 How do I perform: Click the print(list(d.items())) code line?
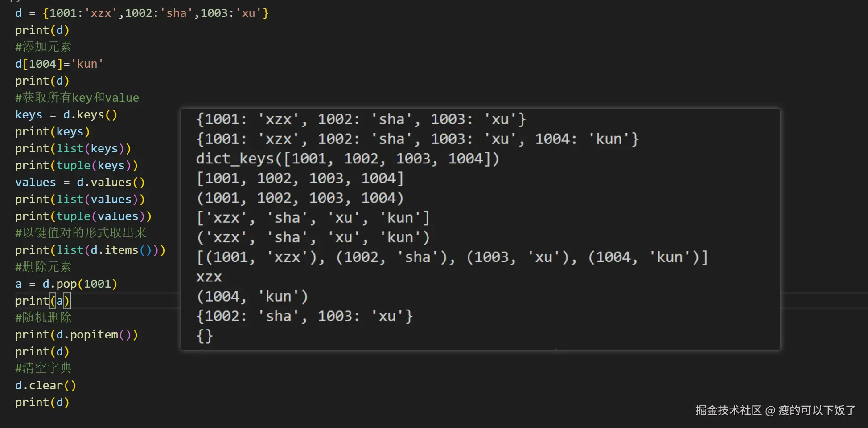pos(90,250)
